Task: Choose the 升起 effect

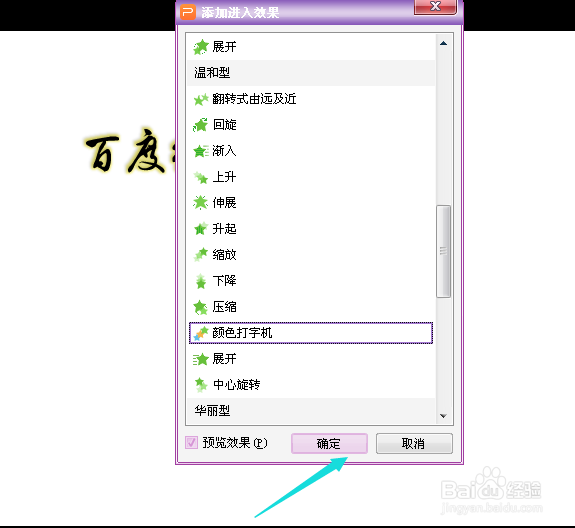Action: (311, 229)
